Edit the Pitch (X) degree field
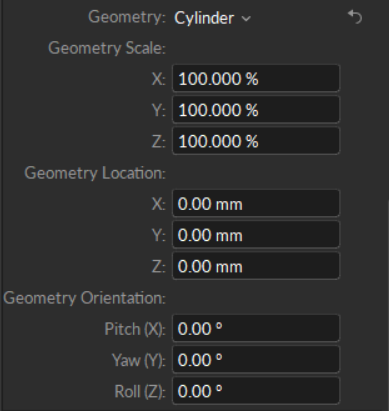 click(256, 328)
